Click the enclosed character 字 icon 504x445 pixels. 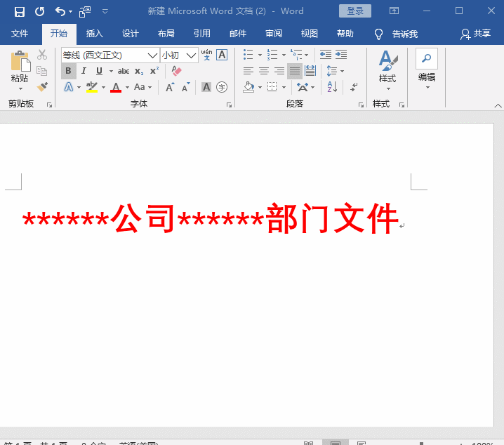coord(222,87)
